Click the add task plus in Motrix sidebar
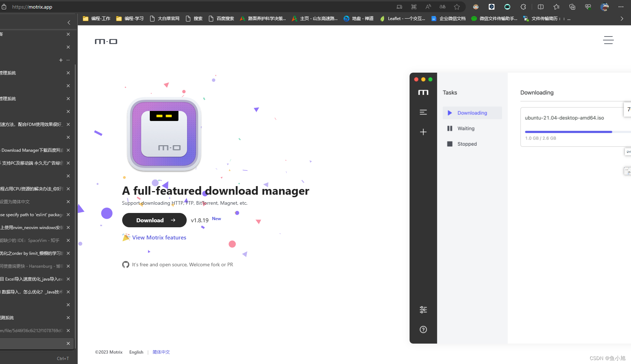 (x=423, y=132)
